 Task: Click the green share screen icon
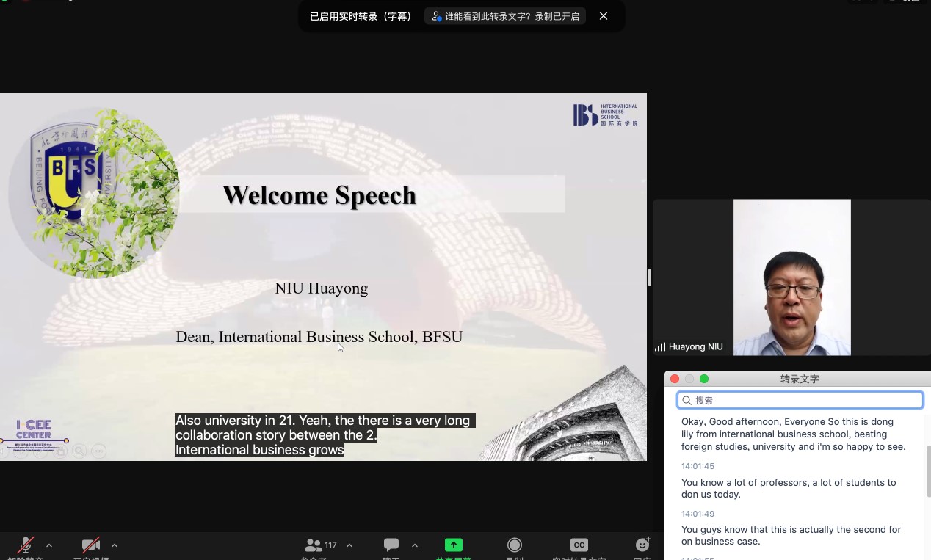tap(454, 545)
